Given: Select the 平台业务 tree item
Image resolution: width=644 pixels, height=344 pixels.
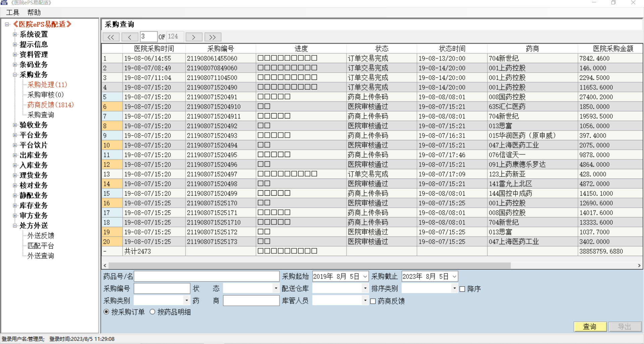Looking at the screenshot, I should [34, 135].
